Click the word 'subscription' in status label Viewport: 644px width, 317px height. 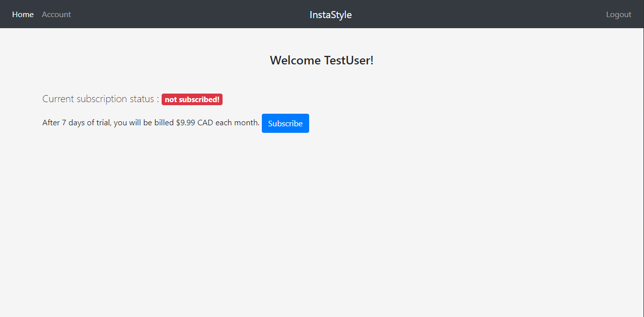[102, 99]
